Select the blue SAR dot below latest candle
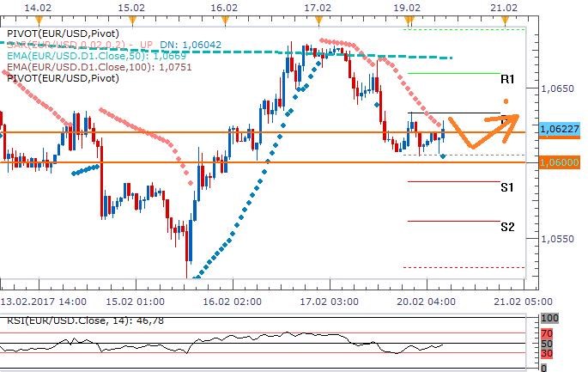This screenshot has width=588, height=372. tap(443, 156)
